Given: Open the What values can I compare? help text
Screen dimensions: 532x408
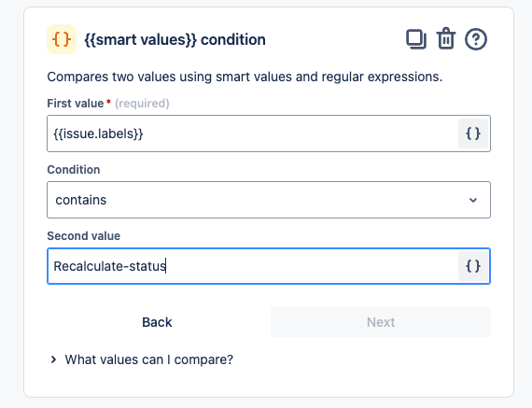Looking at the screenshot, I should pyautogui.click(x=149, y=359).
